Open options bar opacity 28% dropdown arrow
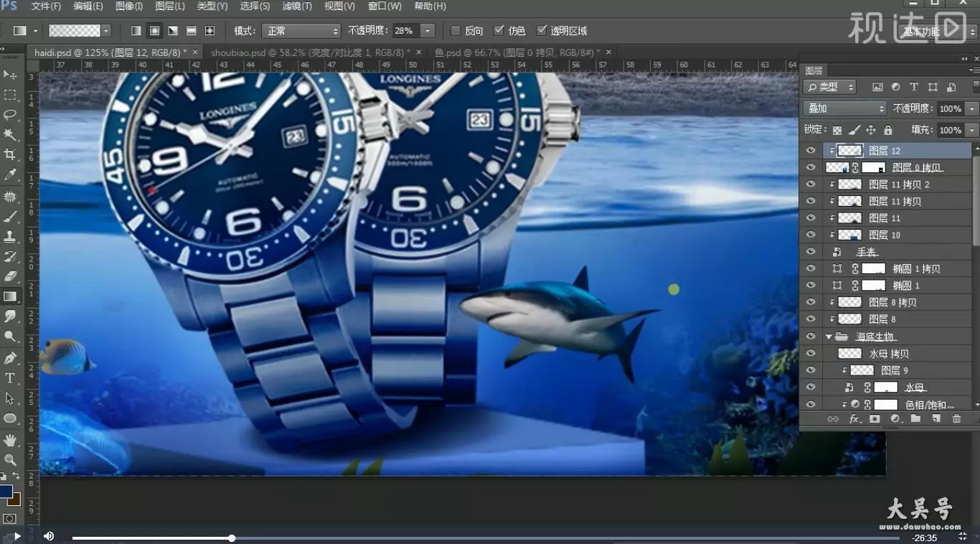 tap(428, 31)
